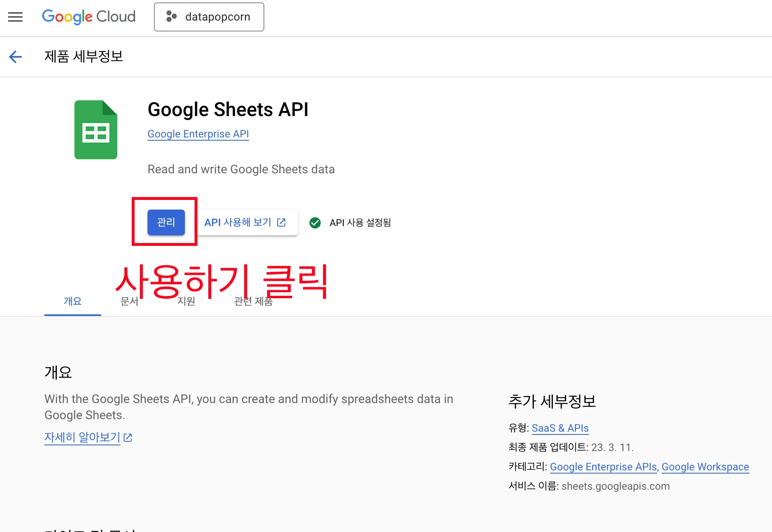Open the Google Enterprise APIs category link
The width and height of the screenshot is (772, 532).
pos(603,467)
